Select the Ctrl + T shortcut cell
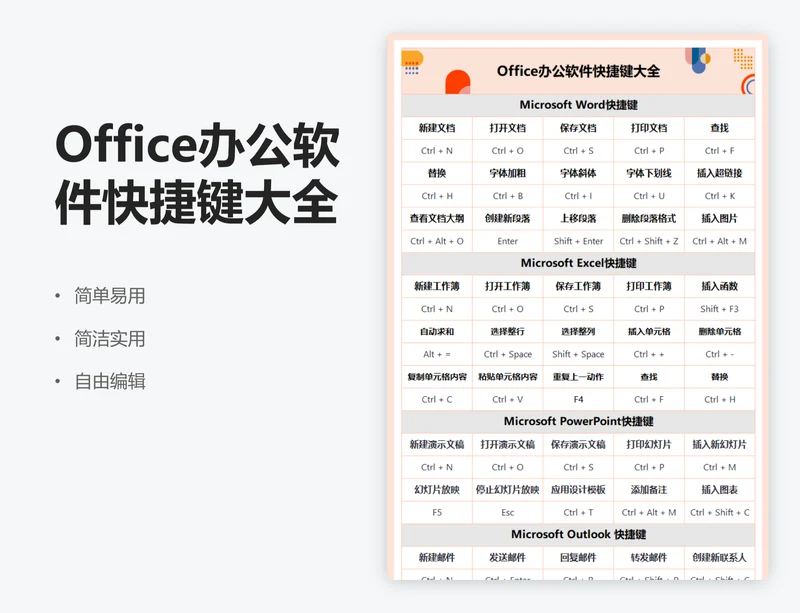 pos(578,512)
